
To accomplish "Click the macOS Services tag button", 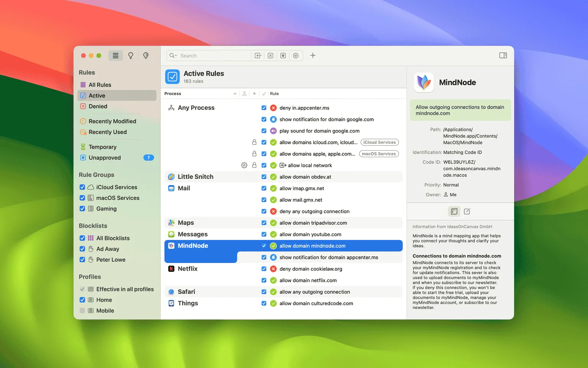I will 379,154.
